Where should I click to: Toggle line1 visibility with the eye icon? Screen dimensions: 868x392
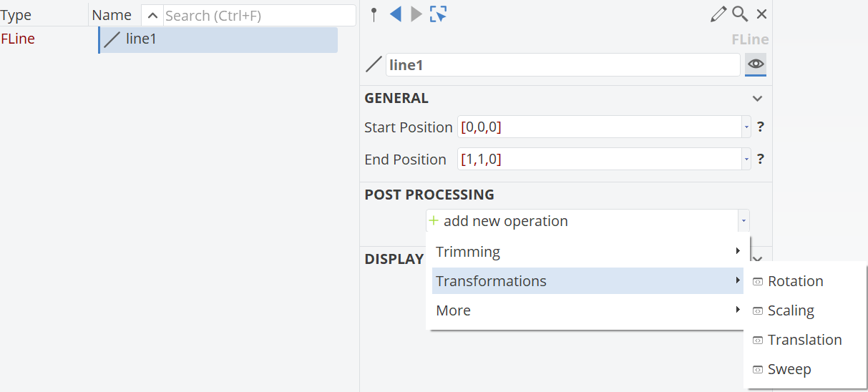(756, 64)
